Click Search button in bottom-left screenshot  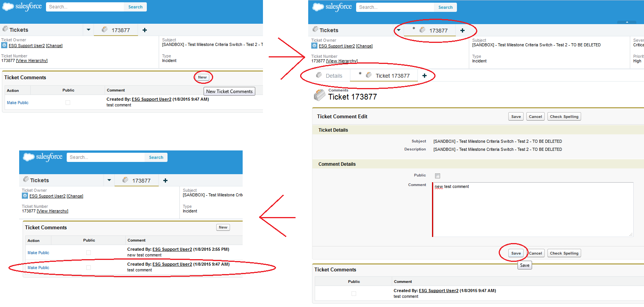pyautogui.click(x=156, y=157)
